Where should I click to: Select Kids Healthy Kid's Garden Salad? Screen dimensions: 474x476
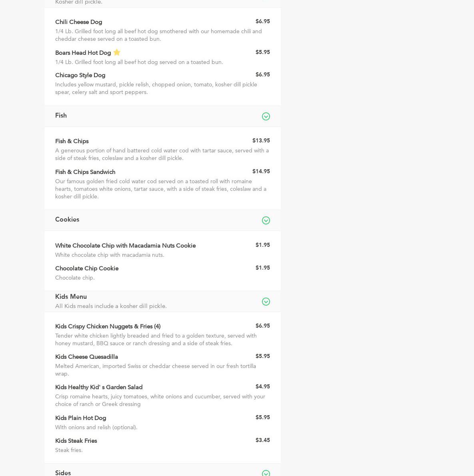coord(99,387)
